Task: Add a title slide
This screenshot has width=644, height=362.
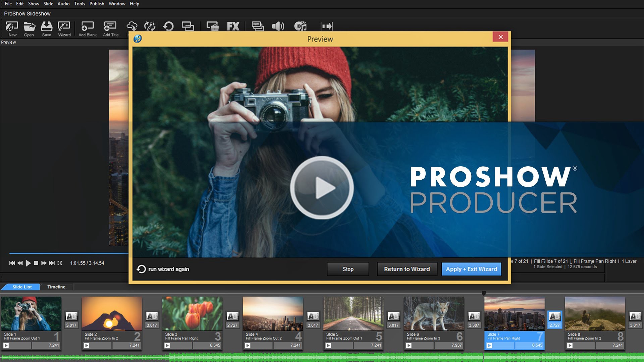Action: point(110,27)
